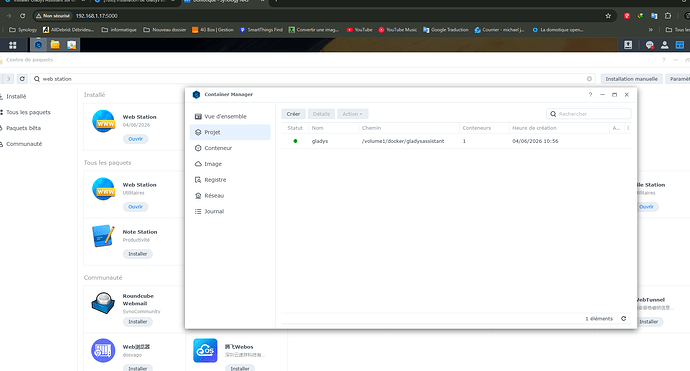Bookmark this page with the star icon
The height and width of the screenshot is (371, 690).
pos(608,16)
